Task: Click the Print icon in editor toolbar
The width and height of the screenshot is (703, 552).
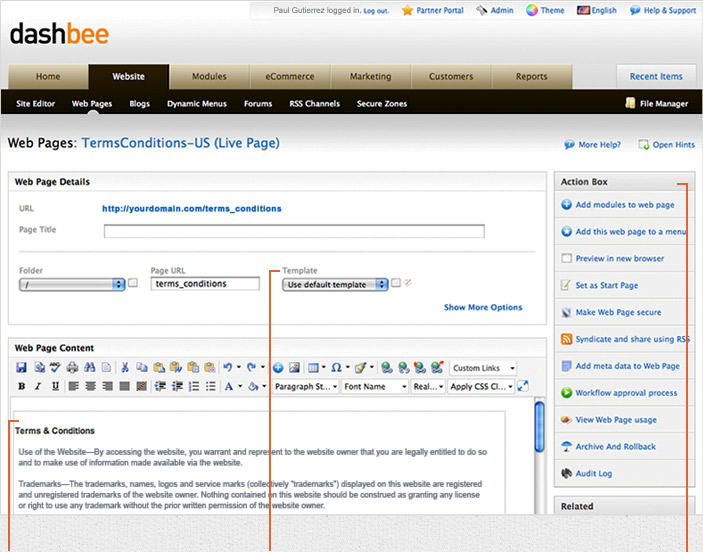Action: pos(72,367)
